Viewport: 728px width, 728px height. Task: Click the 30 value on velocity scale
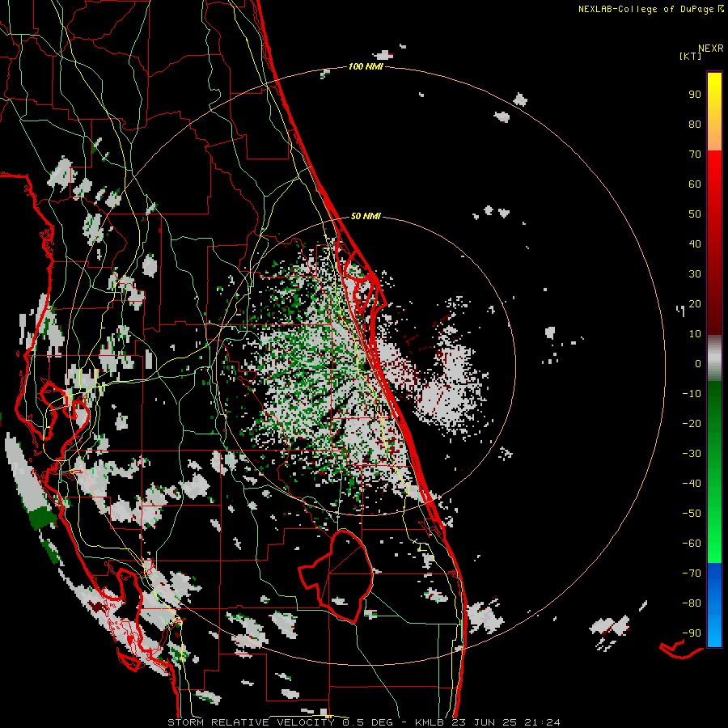click(695, 274)
